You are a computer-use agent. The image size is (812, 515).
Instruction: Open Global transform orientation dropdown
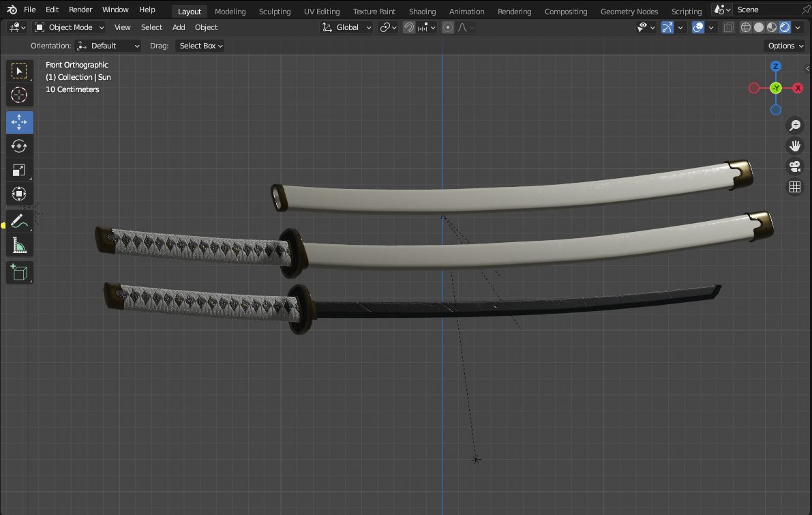pyautogui.click(x=346, y=27)
